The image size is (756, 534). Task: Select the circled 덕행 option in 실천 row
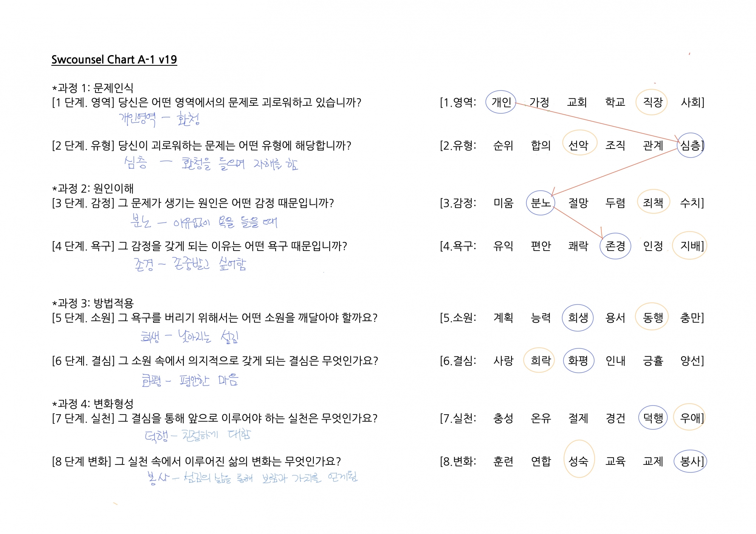[x=653, y=418]
